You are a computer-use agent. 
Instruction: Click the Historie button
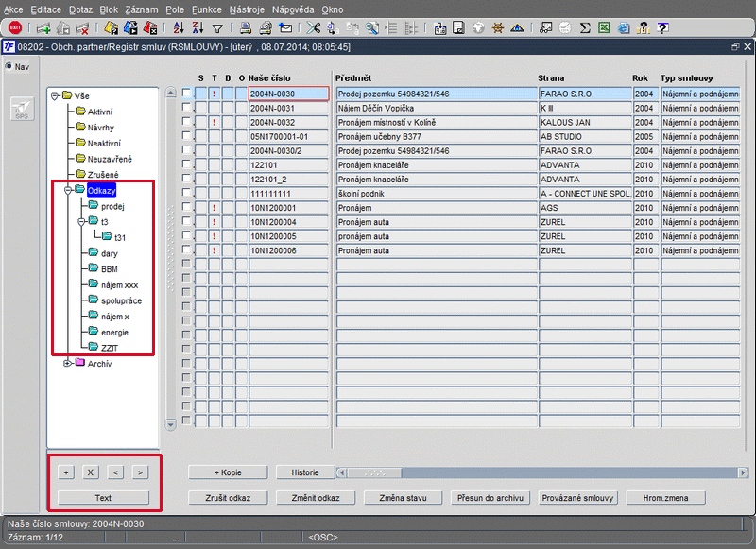305,472
